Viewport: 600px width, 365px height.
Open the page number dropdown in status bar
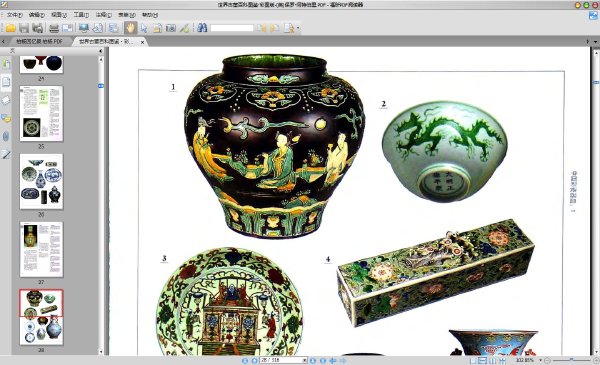click(x=305, y=360)
